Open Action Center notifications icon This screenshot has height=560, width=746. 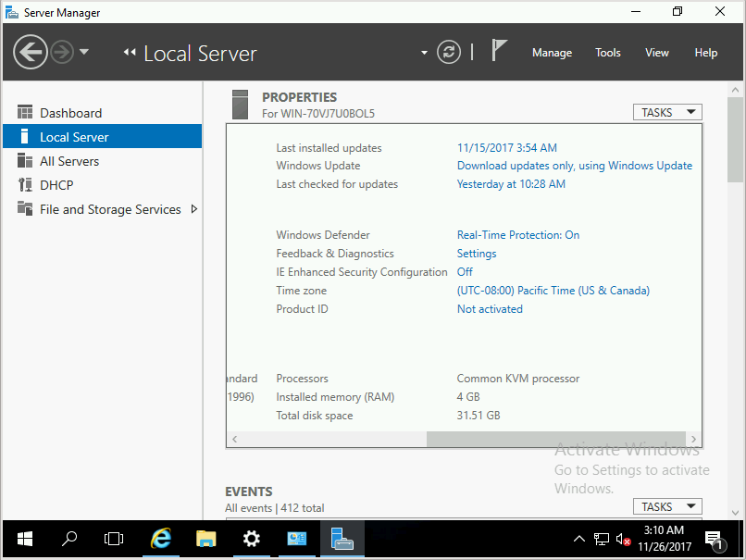pos(715,540)
